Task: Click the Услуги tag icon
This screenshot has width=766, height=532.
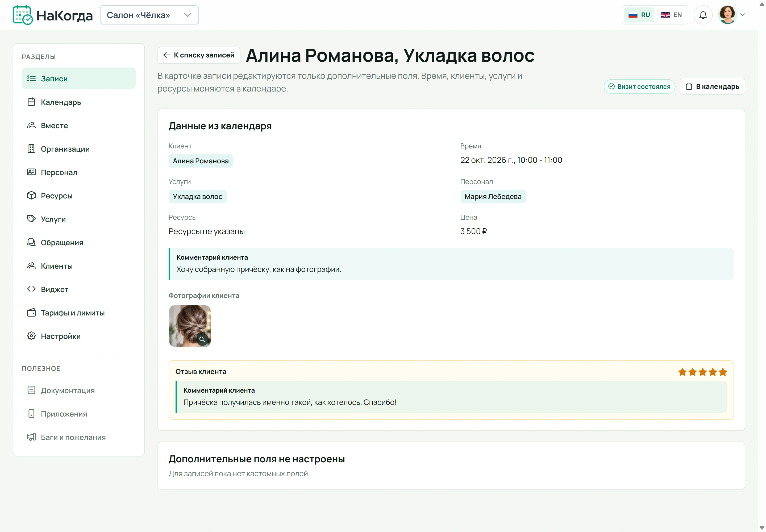Action: pyautogui.click(x=31, y=219)
